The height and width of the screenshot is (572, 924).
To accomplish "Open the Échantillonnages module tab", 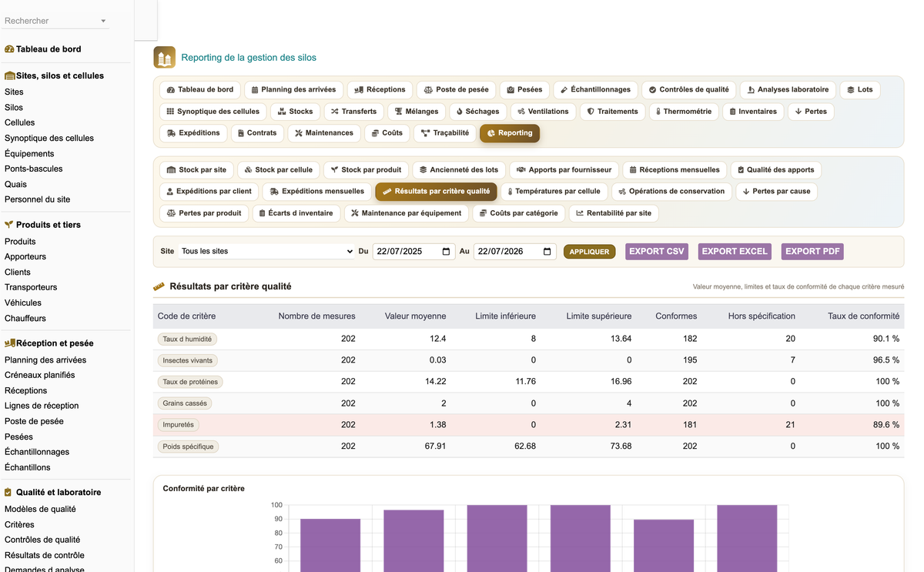I will click(595, 90).
